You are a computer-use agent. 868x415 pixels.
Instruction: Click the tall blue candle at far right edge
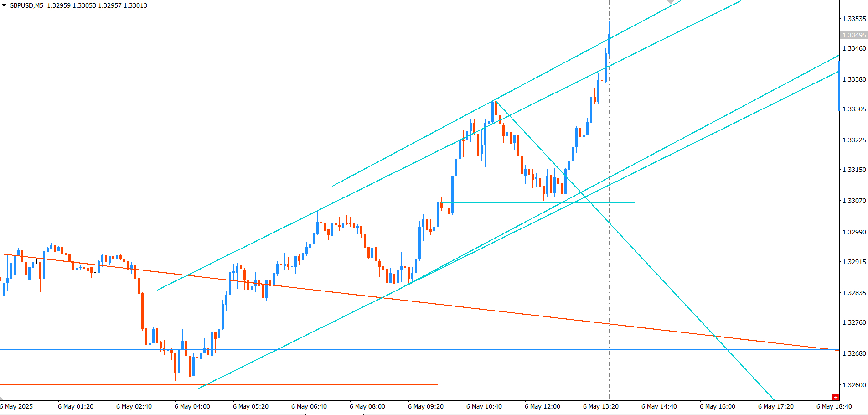point(838,86)
